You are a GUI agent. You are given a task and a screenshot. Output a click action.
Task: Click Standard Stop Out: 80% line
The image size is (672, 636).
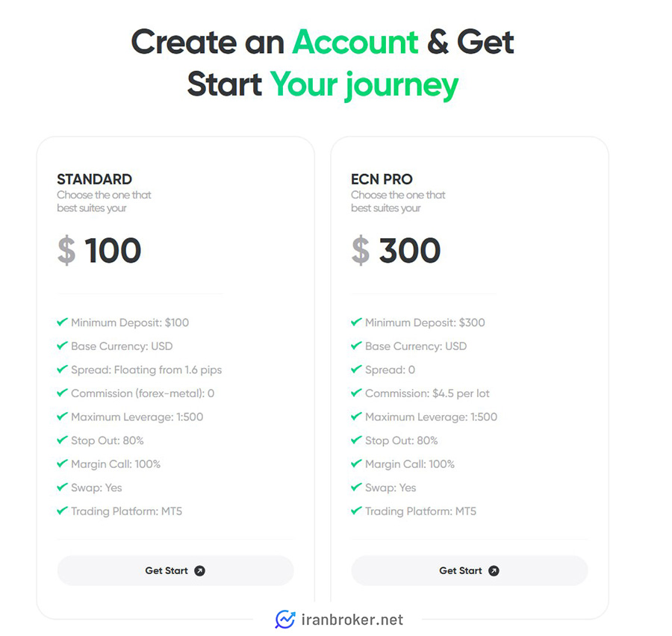tap(107, 440)
